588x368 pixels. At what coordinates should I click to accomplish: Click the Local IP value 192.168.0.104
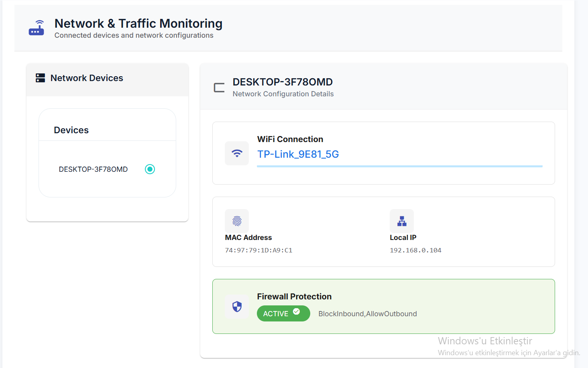tap(415, 250)
